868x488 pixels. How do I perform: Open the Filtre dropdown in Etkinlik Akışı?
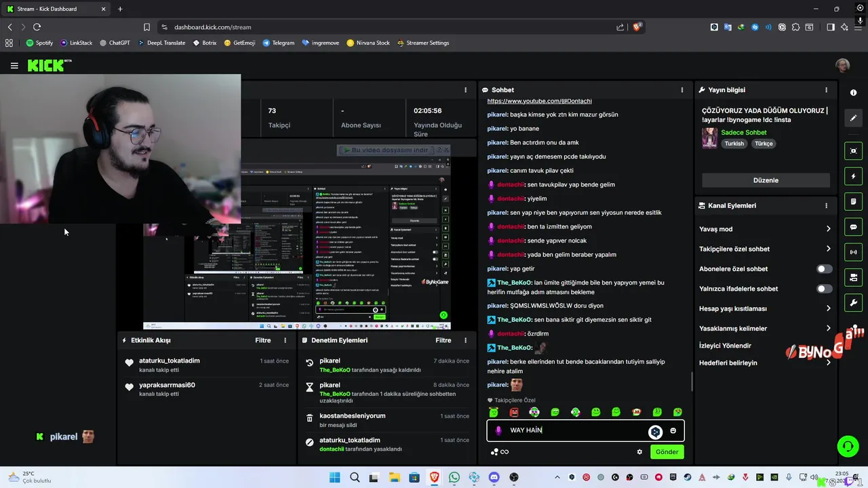[263, 340]
